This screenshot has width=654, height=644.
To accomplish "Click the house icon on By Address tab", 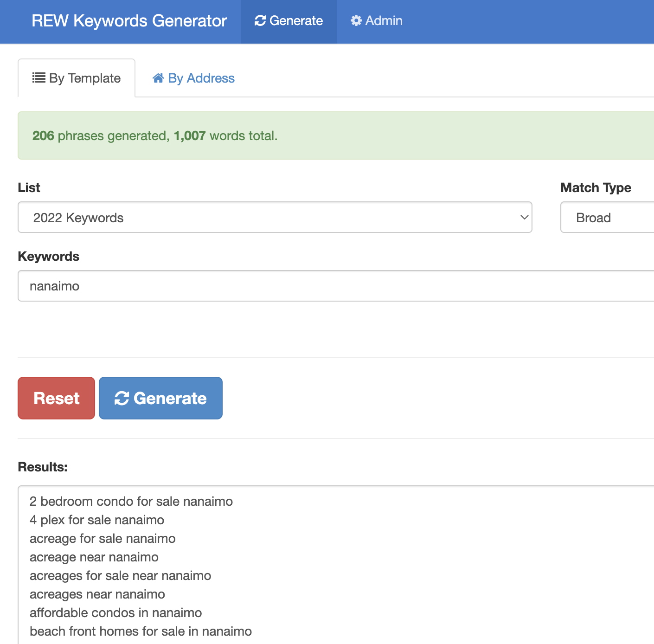I will tap(158, 78).
